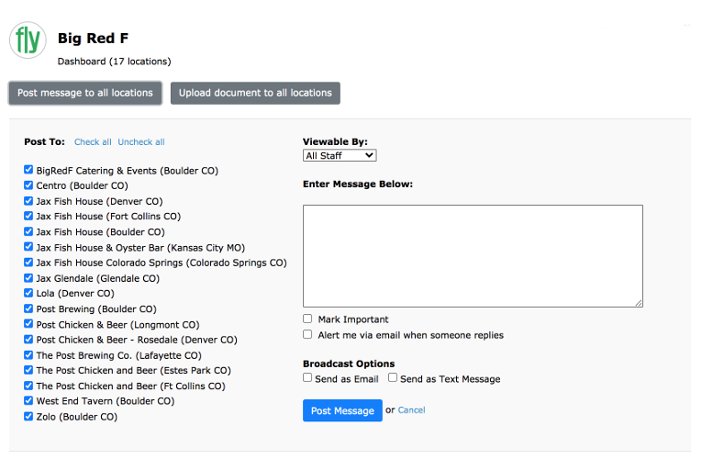This screenshot has height=459, width=702.
Task: Check Send as Text Message option
Action: [393, 377]
